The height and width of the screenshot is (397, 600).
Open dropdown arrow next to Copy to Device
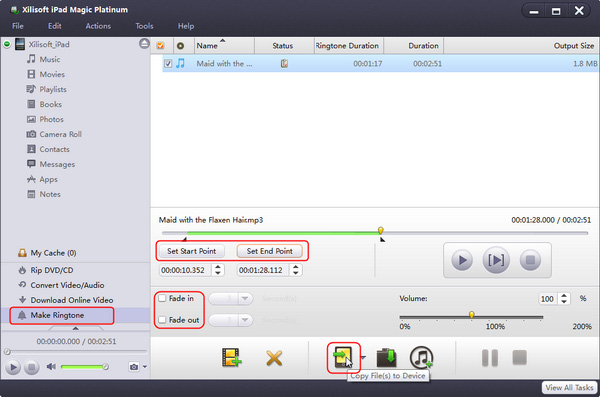(363, 358)
